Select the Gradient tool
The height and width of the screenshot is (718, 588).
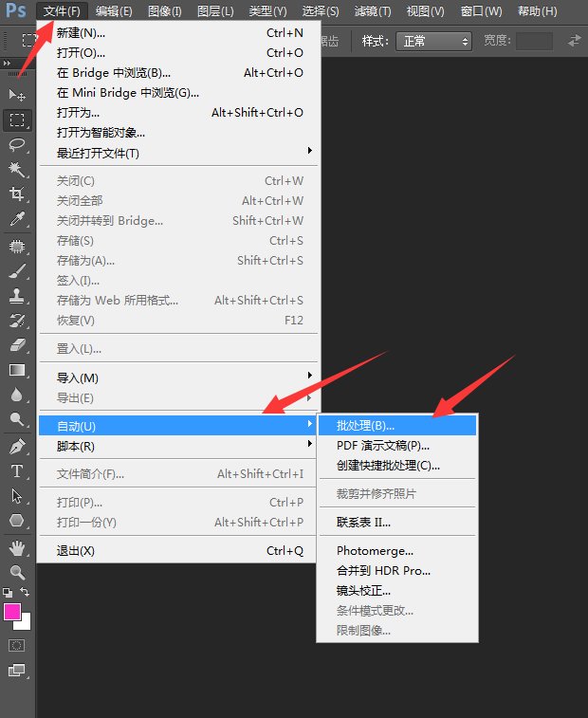click(17, 370)
